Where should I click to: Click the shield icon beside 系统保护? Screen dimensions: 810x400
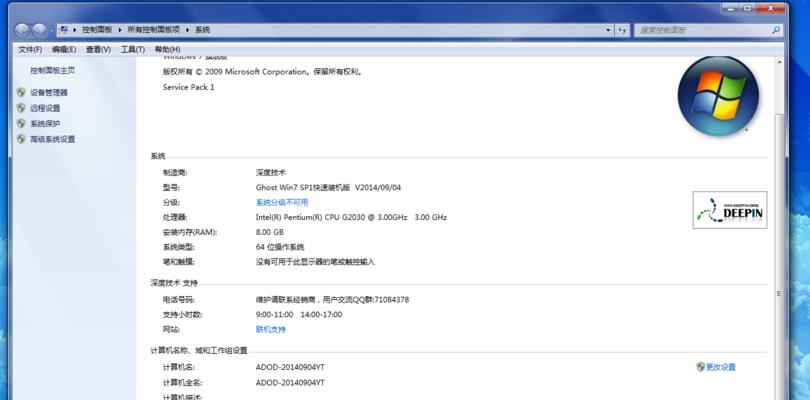pyautogui.click(x=21, y=124)
